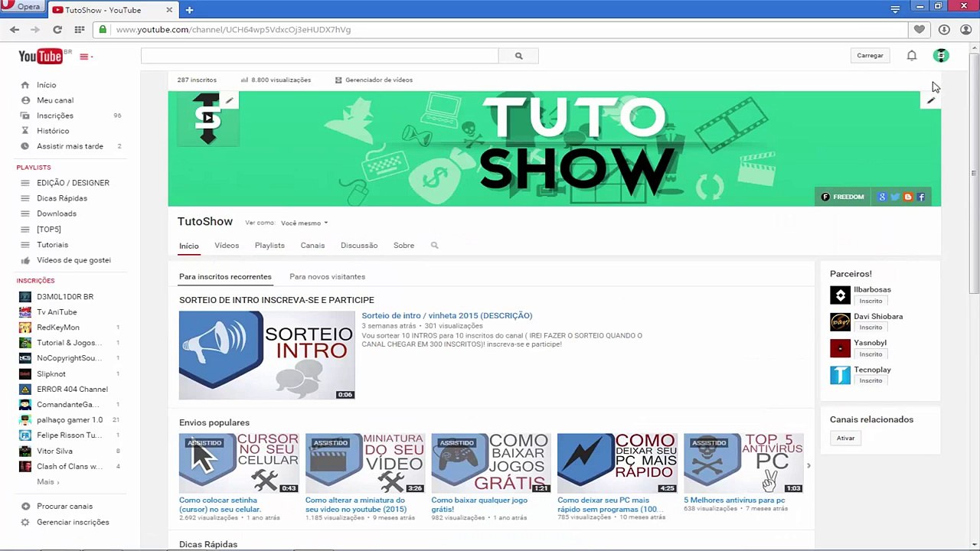980x551 pixels.
Task: Open the guide menu next to YouTube logo
Action: [84, 57]
